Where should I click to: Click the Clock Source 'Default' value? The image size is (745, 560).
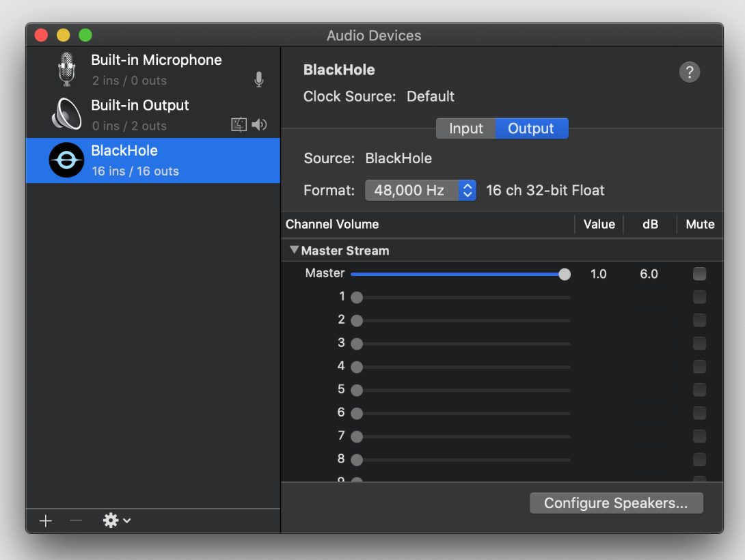click(x=431, y=96)
